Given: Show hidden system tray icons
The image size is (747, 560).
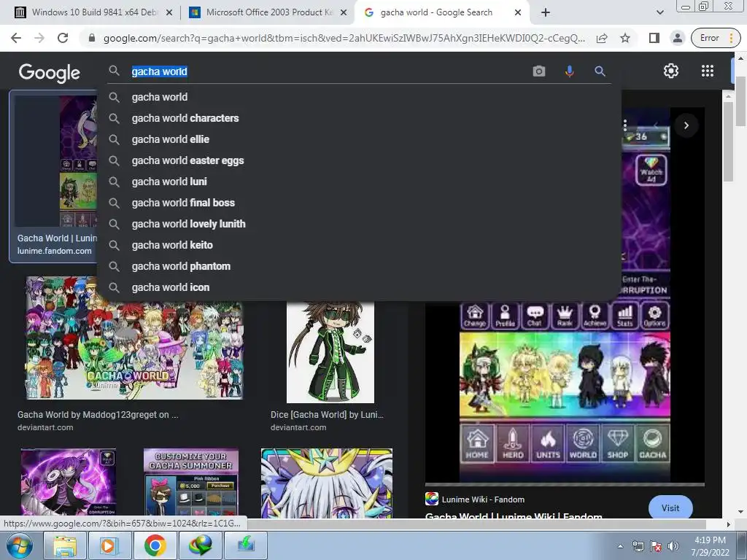Looking at the screenshot, I should [x=620, y=547].
